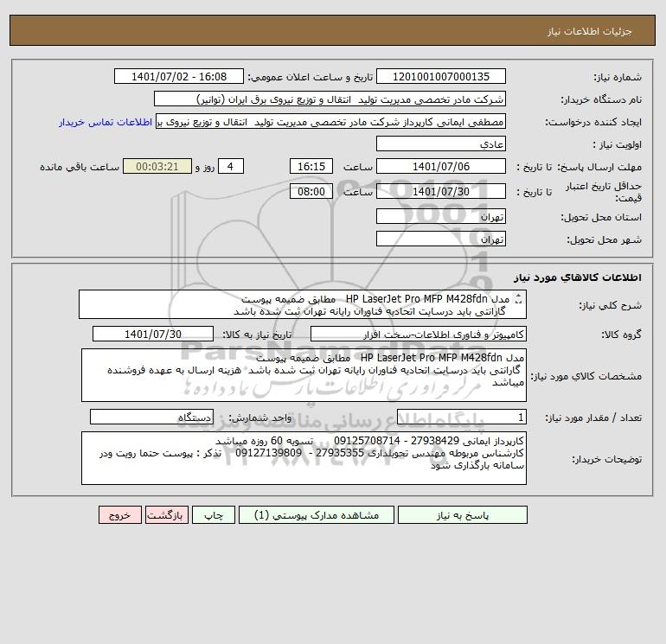
Task: Click the stepper arrows in شرح کلی نیاز box
Action: coord(518,299)
